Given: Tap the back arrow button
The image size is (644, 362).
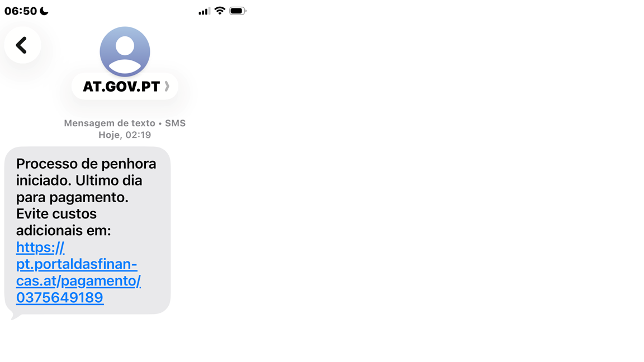Looking at the screenshot, I should pos(22,45).
